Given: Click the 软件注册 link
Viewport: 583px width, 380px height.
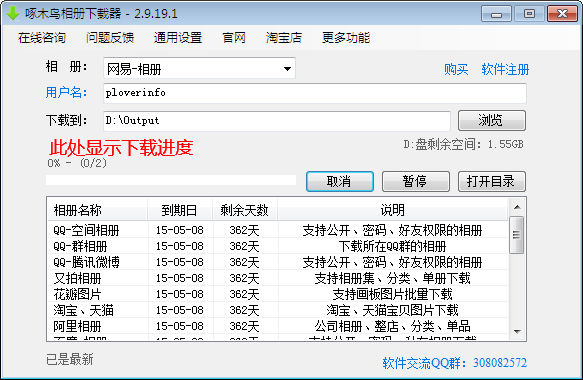Looking at the screenshot, I should pos(505,69).
